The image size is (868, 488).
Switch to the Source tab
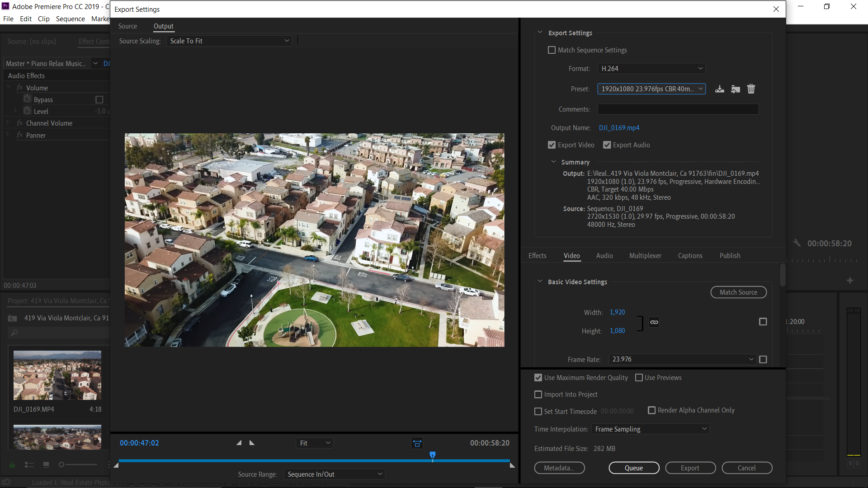pos(127,26)
